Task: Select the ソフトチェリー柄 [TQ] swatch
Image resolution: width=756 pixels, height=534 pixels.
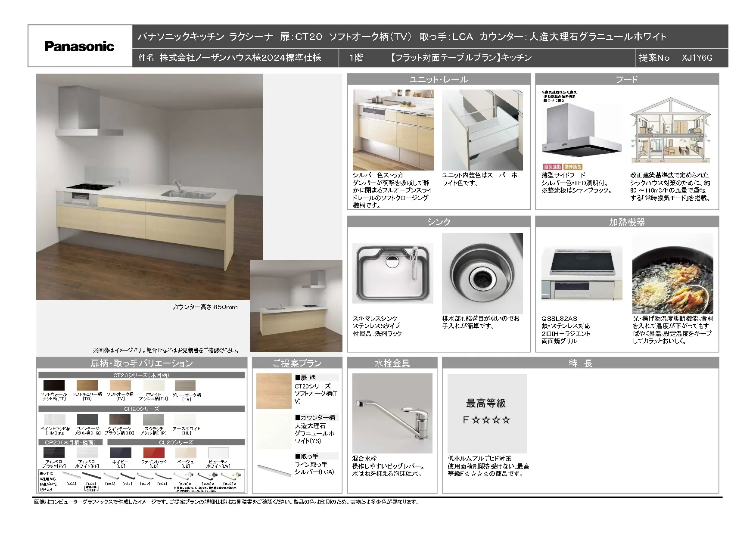Action: [87, 385]
